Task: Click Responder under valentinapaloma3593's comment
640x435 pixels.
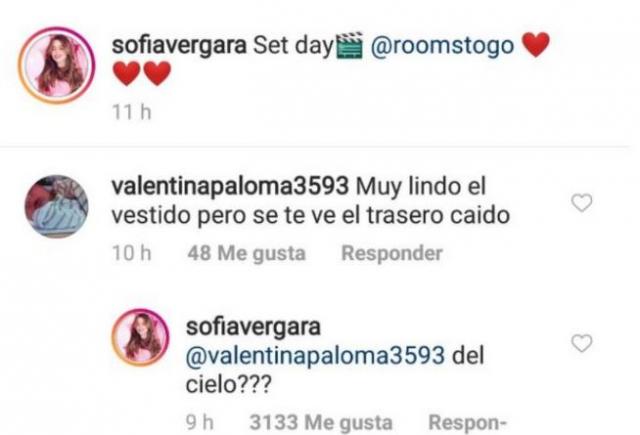Action: click(x=392, y=253)
